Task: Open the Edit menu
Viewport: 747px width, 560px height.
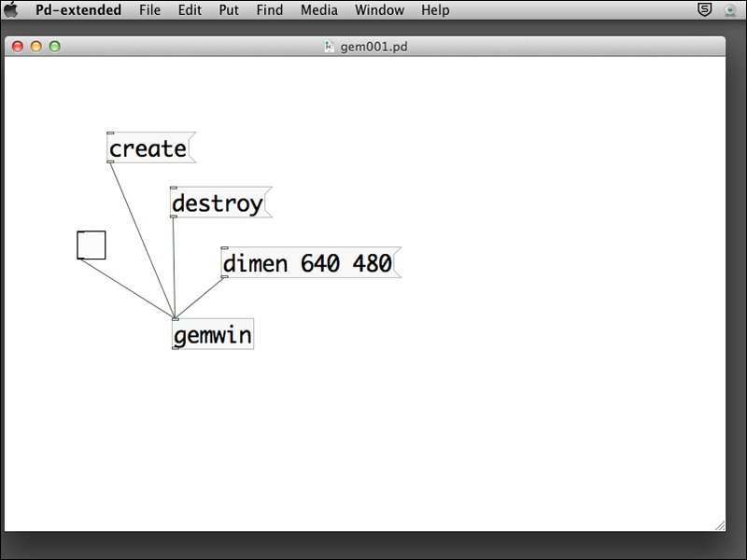Action: pyautogui.click(x=190, y=10)
